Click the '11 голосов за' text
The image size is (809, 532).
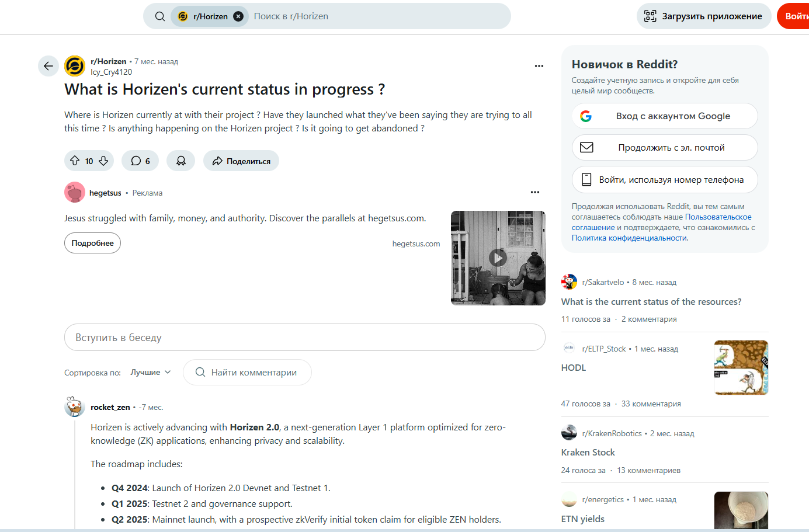586,319
